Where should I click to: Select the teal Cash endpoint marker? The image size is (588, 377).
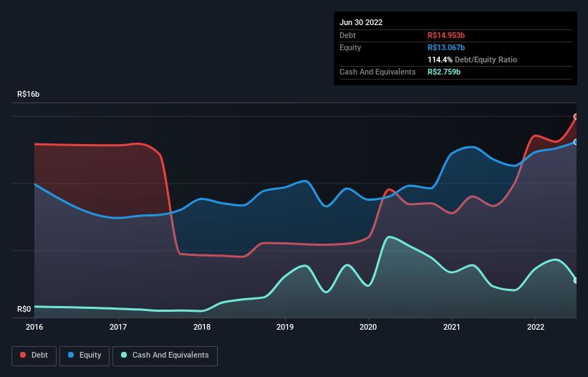576,280
